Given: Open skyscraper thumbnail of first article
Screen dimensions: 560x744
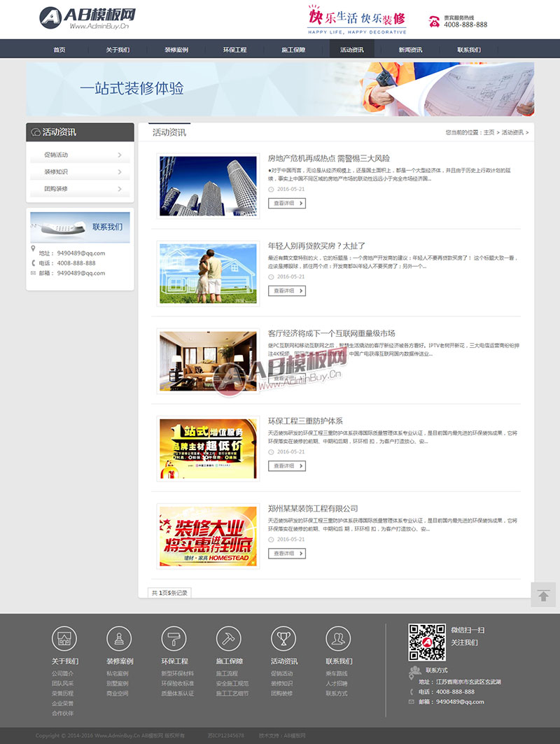Looking at the screenshot, I should tap(208, 186).
